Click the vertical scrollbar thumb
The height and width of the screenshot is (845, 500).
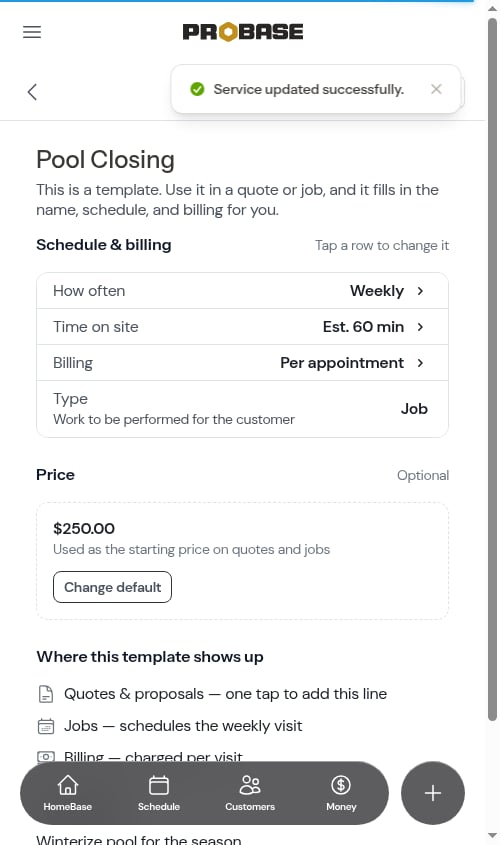(492, 369)
